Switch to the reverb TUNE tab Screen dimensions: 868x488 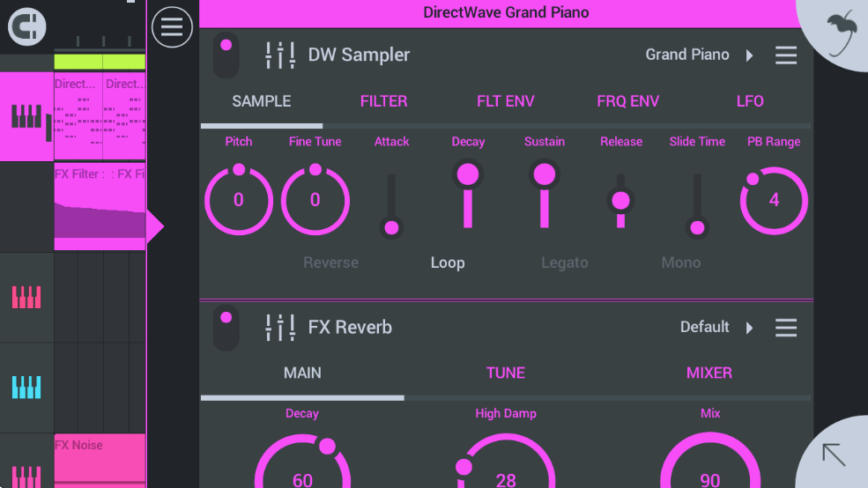tap(506, 373)
